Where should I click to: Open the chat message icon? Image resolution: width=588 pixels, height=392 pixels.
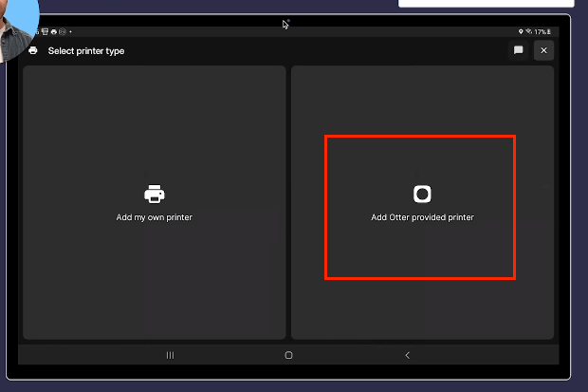518,50
